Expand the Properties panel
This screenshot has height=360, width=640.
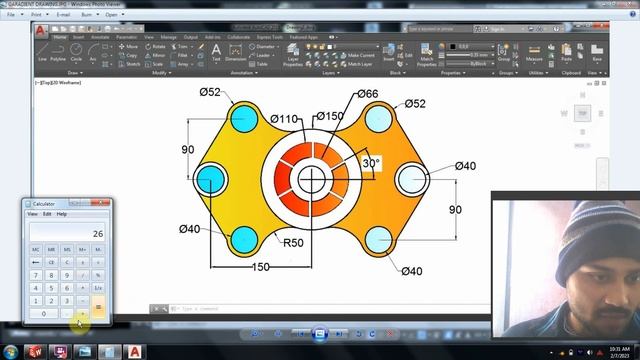point(453,73)
